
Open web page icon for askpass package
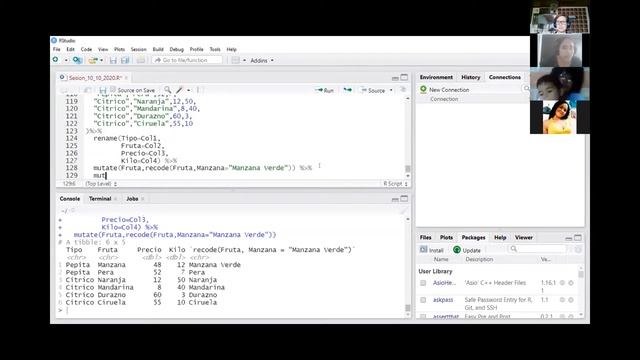(x=562, y=300)
